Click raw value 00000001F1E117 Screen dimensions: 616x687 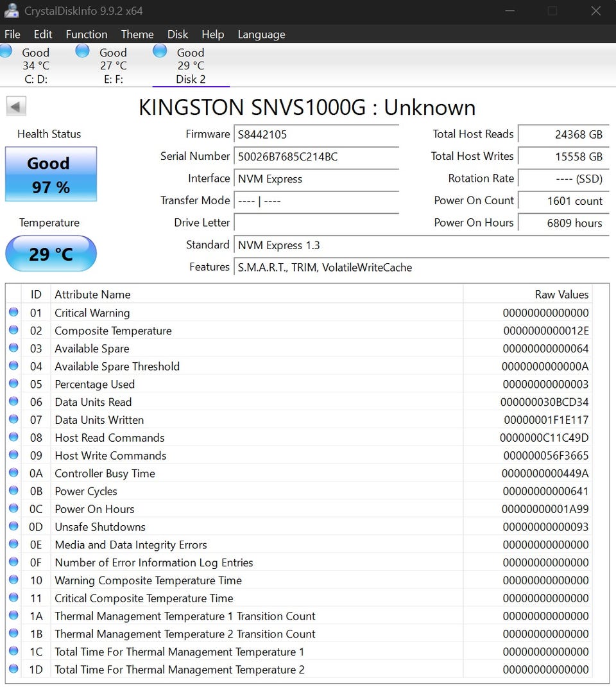pos(547,420)
